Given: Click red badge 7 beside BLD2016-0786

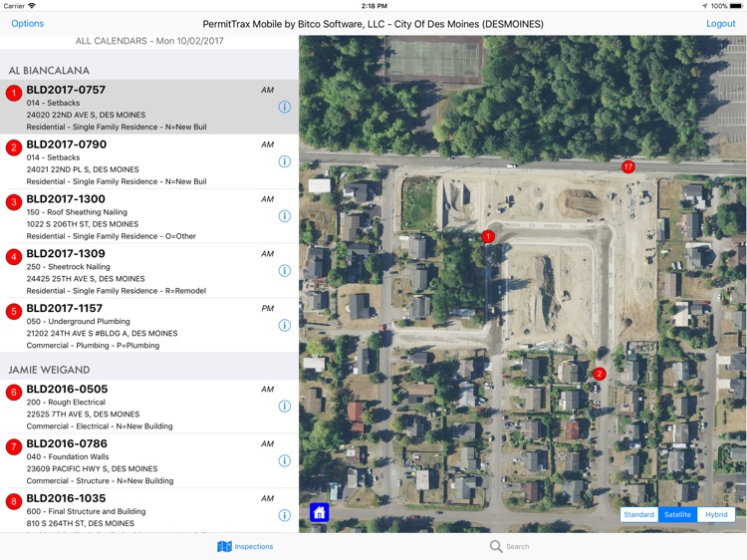Looking at the screenshot, I should (x=14, y=446).
